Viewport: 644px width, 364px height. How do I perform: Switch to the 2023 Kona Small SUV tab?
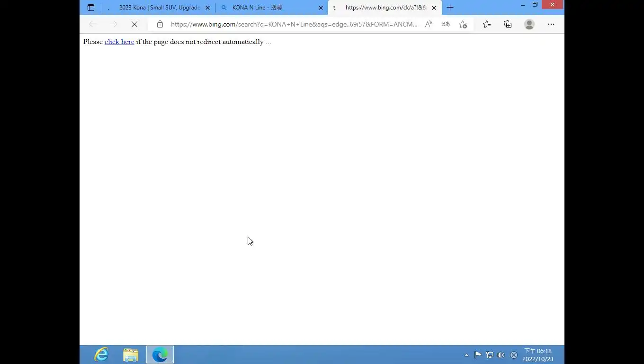click(x=159, y=8)
